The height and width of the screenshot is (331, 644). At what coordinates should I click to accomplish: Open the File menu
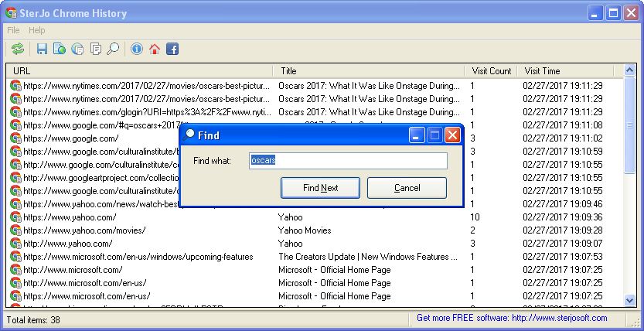(13, 30)
